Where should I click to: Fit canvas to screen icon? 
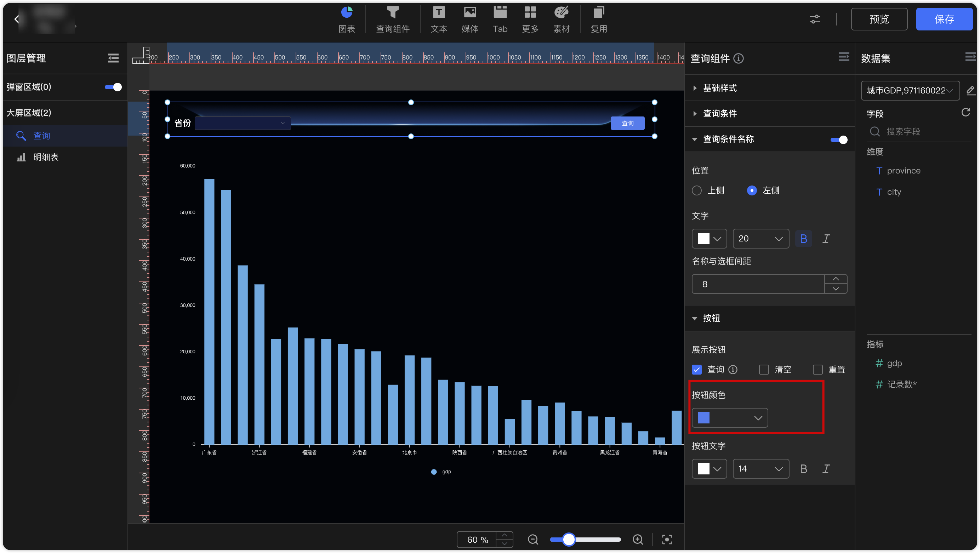point(667,539)
